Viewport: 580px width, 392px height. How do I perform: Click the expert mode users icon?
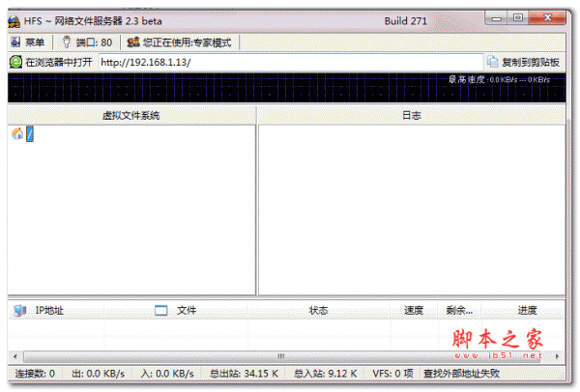(x=133, y=42)
